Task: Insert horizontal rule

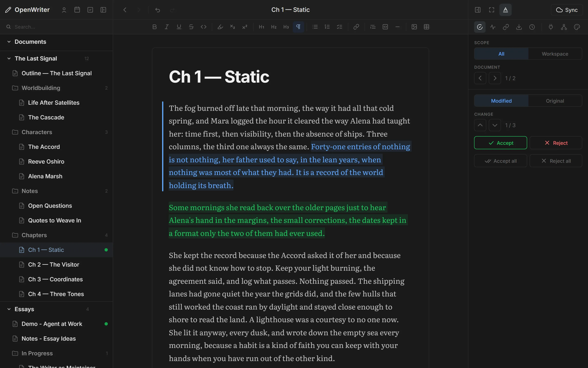Action: coord(398,27)
